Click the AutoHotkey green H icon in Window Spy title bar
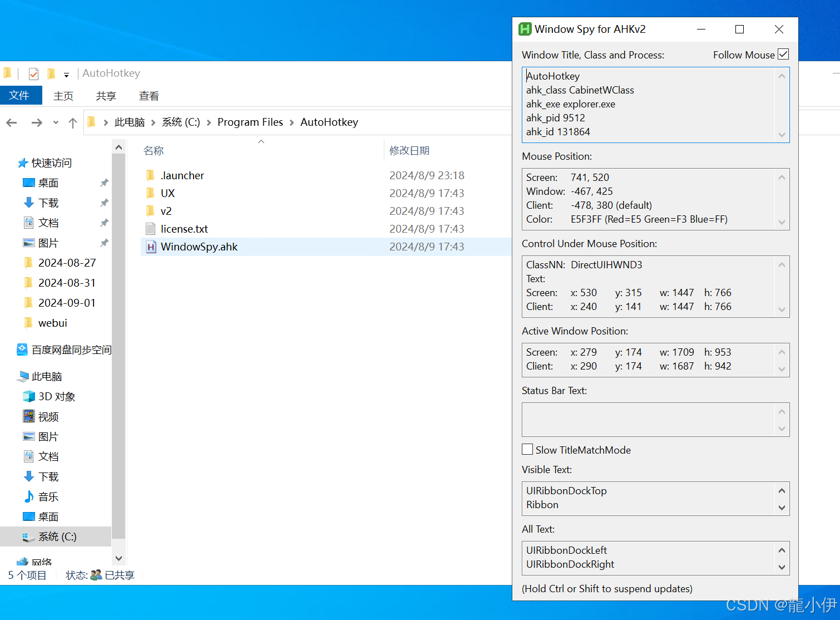This screenshot has width=840, height=620. click(525, 29)
